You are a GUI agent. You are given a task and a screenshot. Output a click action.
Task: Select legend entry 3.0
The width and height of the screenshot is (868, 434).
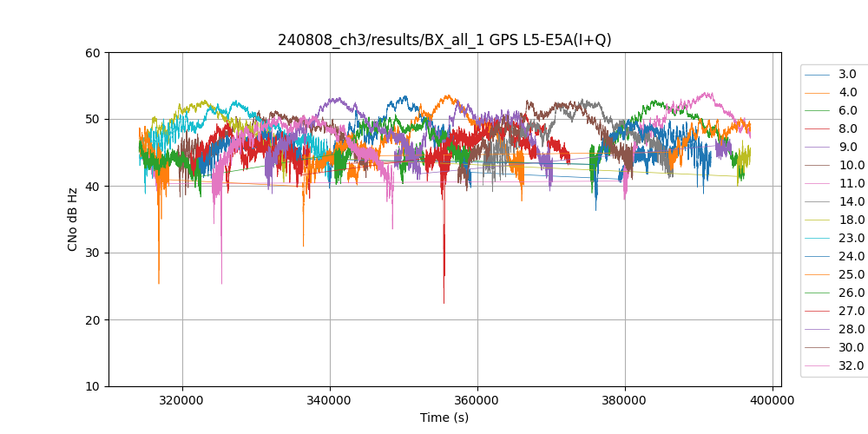click(847, 74)
